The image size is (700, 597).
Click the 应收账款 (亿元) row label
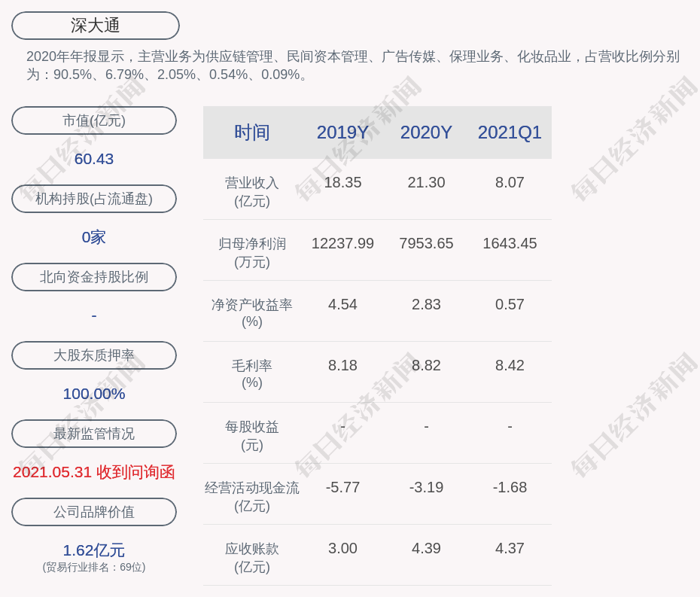point(252,558)
